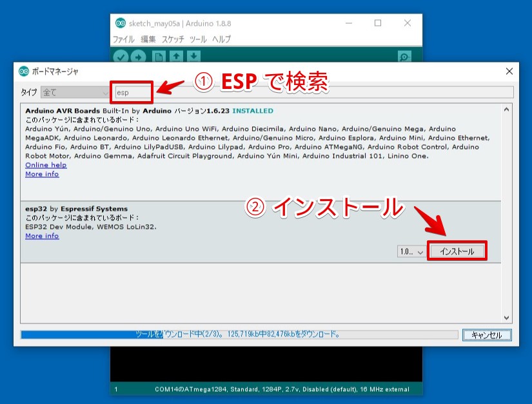
Task: Open the Online help link
Action: click(46, 165)
